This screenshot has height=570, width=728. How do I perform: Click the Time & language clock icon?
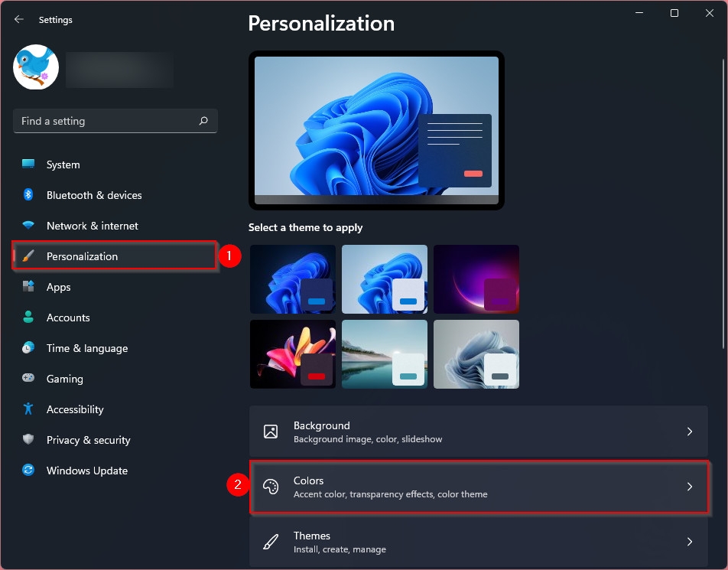point(28,347)
